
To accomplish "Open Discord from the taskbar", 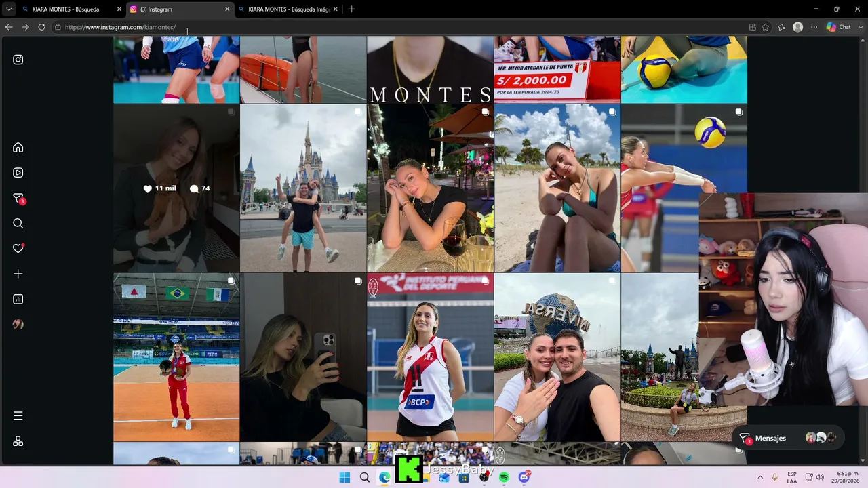I will click(x=524, y=477).
